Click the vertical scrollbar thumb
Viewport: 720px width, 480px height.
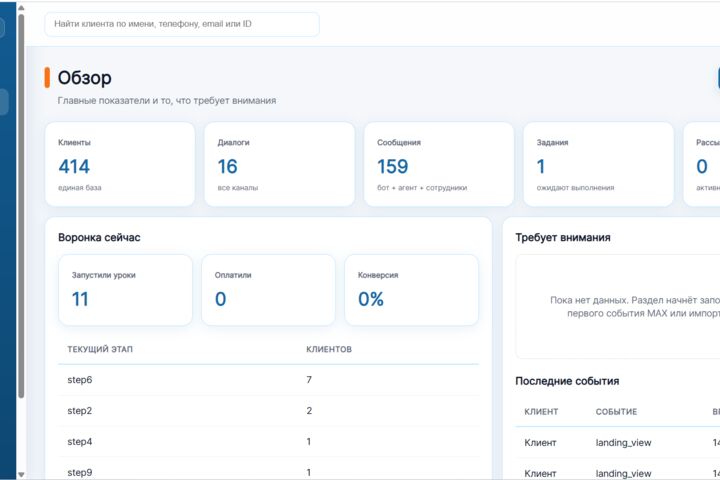coord(21,206)
